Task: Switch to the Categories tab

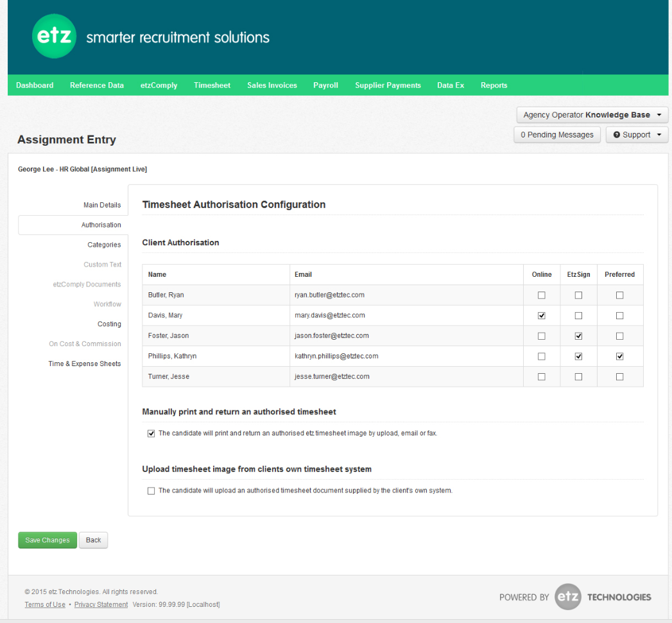Action: 104,245
